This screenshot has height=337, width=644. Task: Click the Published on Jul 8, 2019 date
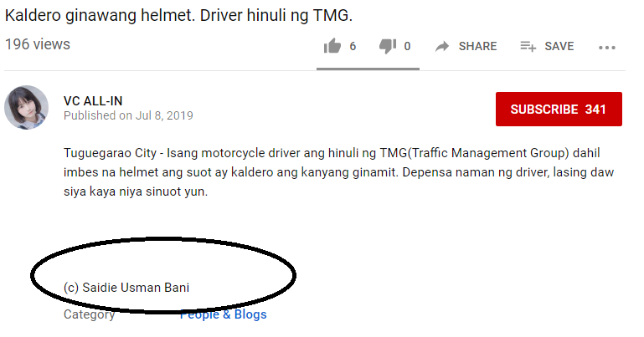point(128,115)
